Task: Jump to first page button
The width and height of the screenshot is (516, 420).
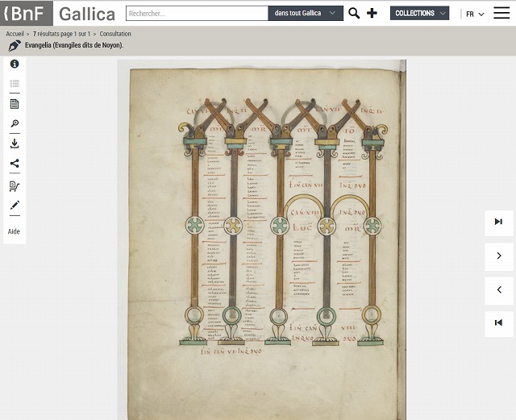Action: click(499, 323)
